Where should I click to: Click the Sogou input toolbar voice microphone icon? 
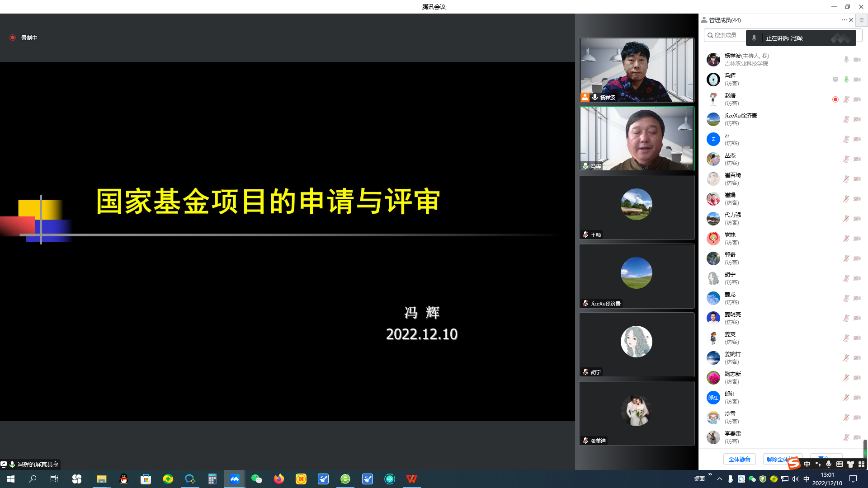[828, 464]
